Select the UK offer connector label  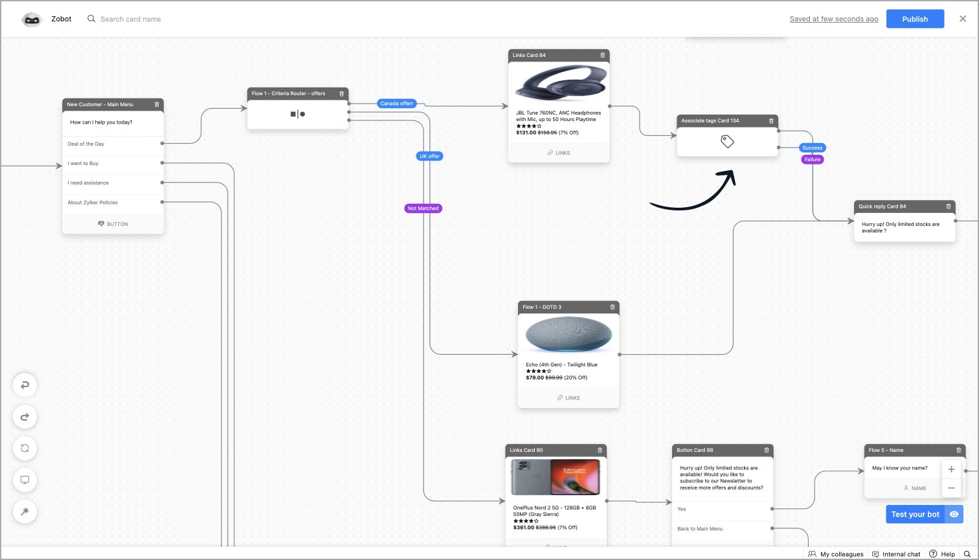click(429, 156)
